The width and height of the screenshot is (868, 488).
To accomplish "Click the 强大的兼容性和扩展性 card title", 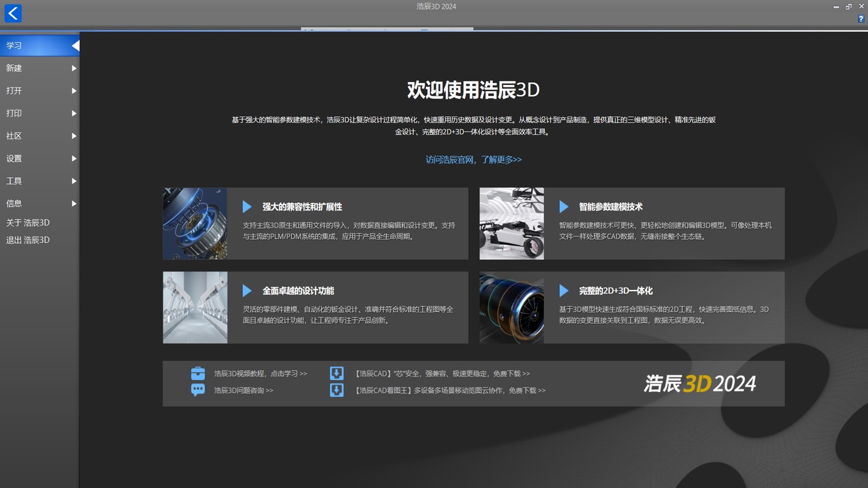I will tap(302, 207).
